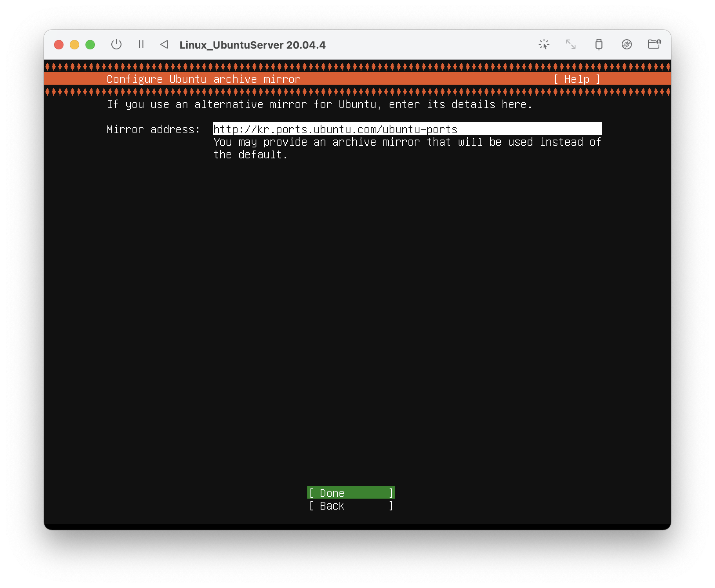Viewport: 715px width, 588px height.
Task: Click the resize display arrows icon
Action: tap(571, 45)
